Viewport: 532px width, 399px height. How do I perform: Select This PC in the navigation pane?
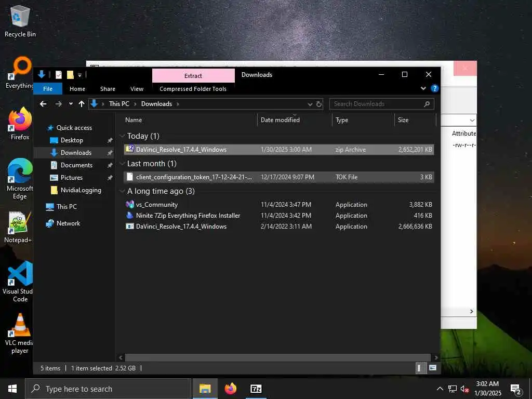click(x=66, y=207)
